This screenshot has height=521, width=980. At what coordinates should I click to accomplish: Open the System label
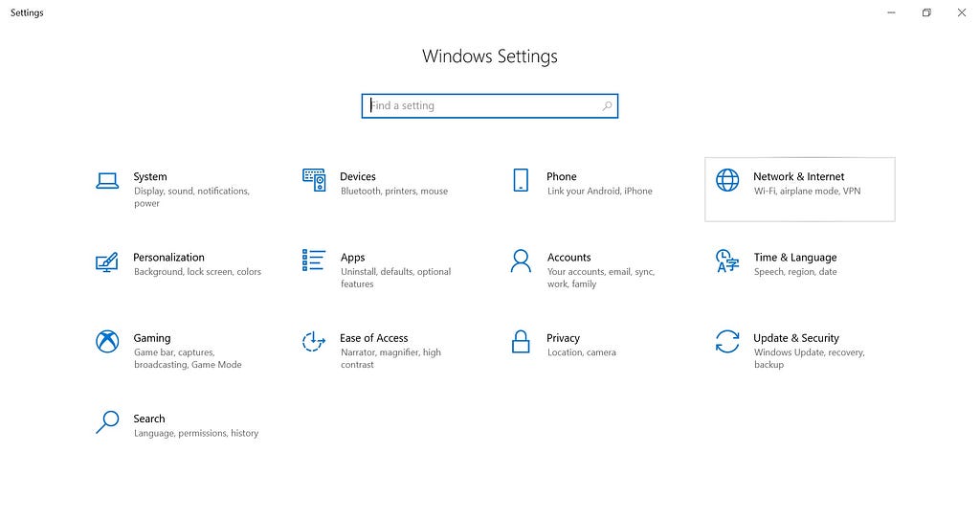pos(150,177)
